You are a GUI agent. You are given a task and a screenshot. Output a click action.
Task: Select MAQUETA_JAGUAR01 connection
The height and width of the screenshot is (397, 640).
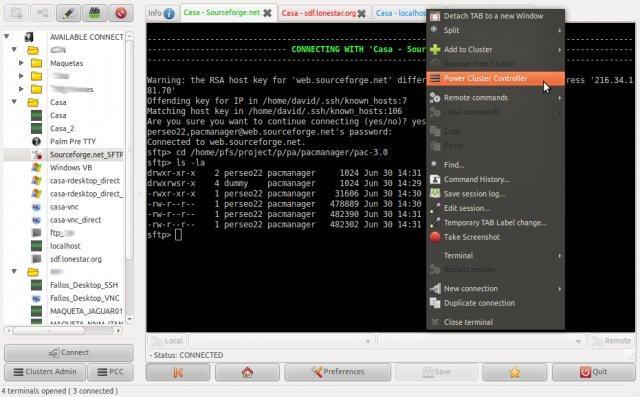(x=86, y=311)
